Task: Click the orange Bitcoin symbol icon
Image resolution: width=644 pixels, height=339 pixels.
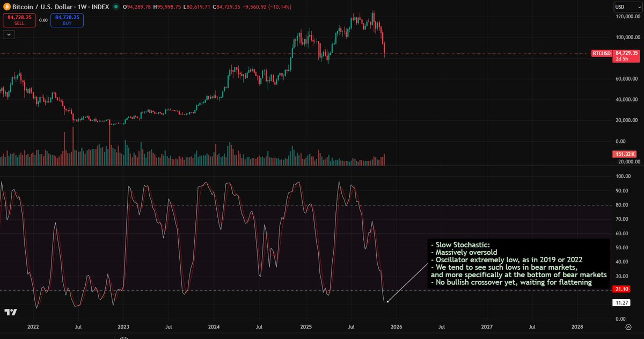Action: coord(8,6)
